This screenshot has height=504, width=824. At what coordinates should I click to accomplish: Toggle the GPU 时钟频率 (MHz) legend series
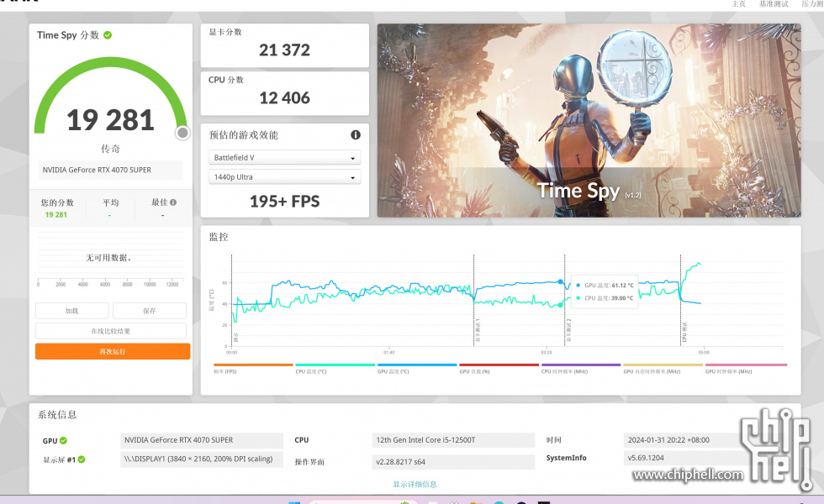[x=747, y=368]
